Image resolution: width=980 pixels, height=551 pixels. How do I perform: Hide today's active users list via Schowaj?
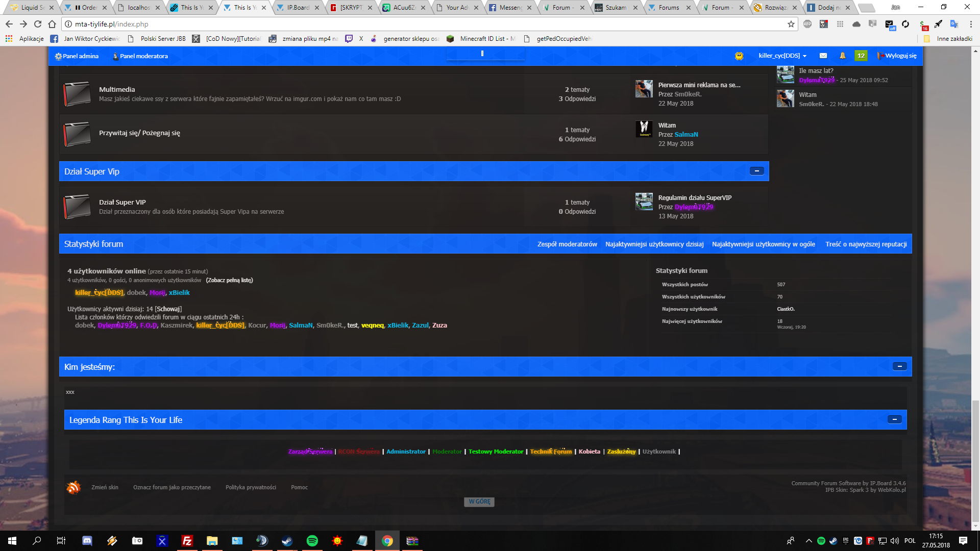coord(168,309)
